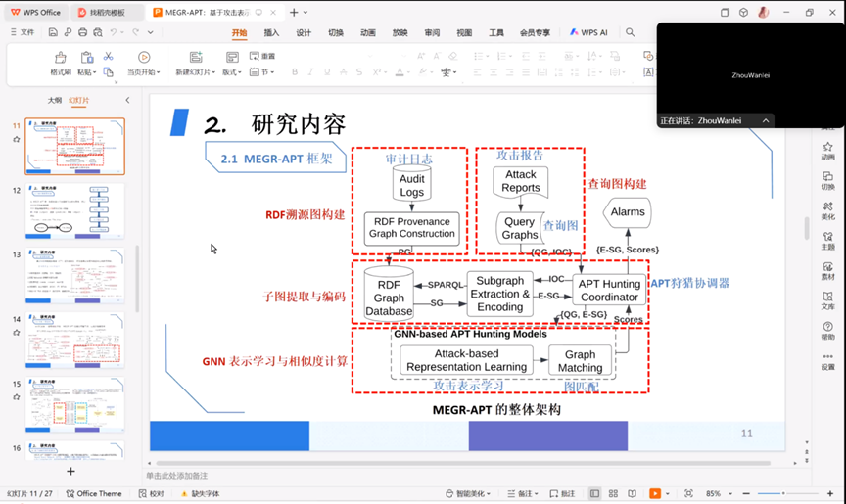Switch to normal view in status bar
Image resolution: width=846 pixels, height=504 pixels.
pos(594,494)
